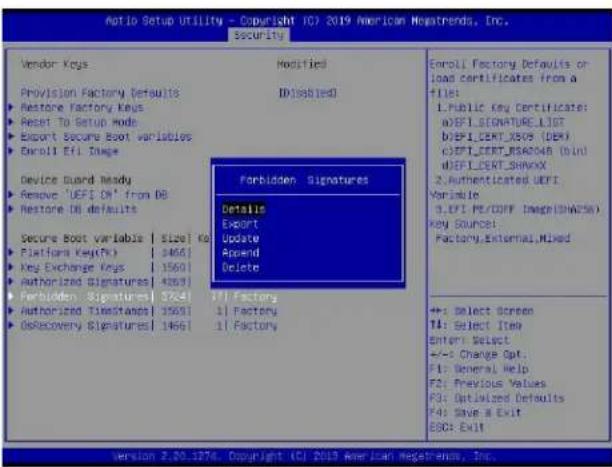Click Factory source of OsRecovery Signatures row
Screen dimensions: 612x467
coord(255,326)
